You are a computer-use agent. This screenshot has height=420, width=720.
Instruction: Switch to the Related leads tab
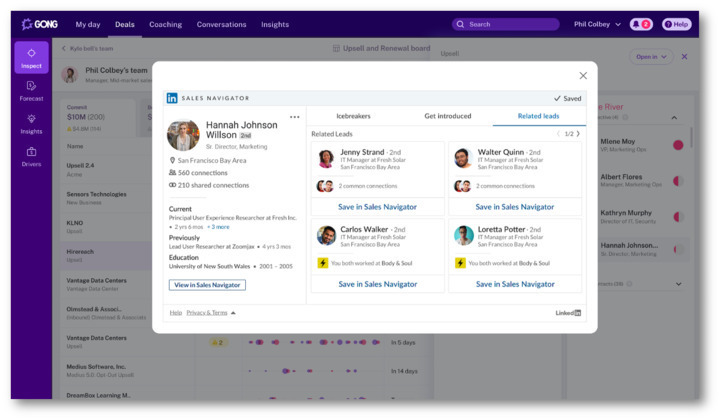coord(539,116)
